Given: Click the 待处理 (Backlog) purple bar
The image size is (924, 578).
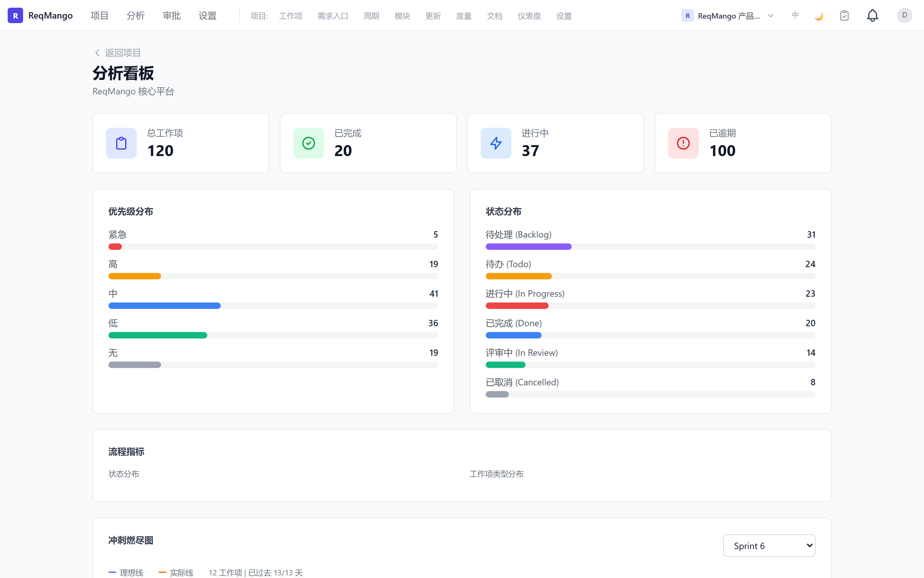Looking at the screenshot, I should (x=528, y=247).
